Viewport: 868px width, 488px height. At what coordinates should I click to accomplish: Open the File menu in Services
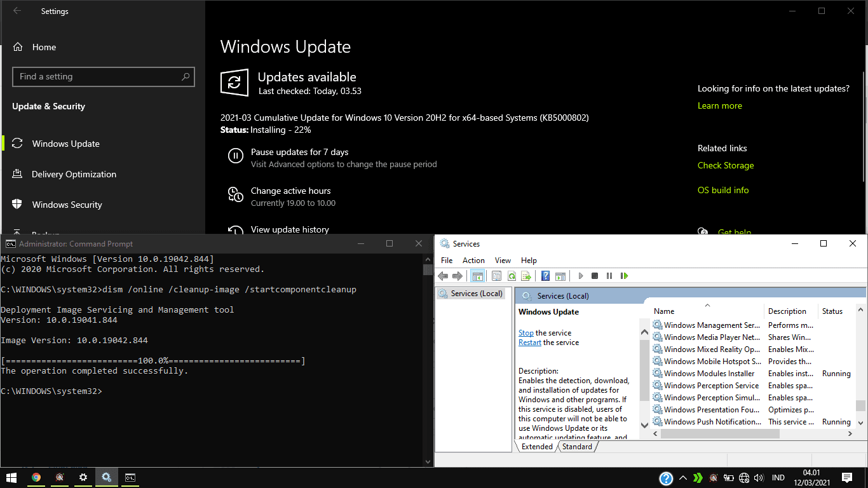coord(447,261)
